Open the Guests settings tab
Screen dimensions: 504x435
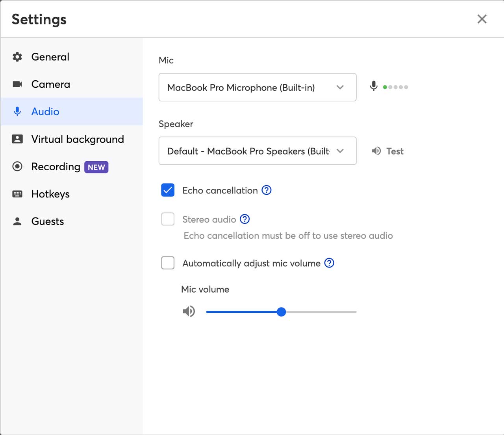pos(72,221)
